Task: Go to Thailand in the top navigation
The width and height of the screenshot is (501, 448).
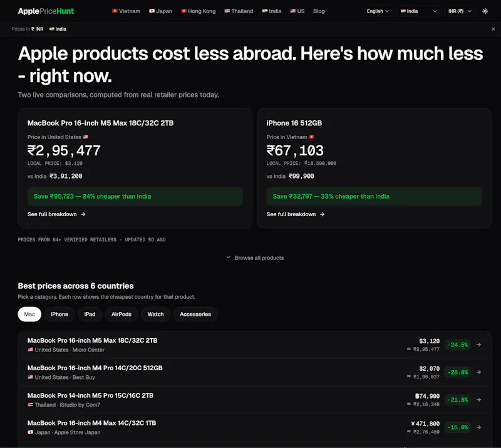Action: pyautogui.click(x=239, y=11)
